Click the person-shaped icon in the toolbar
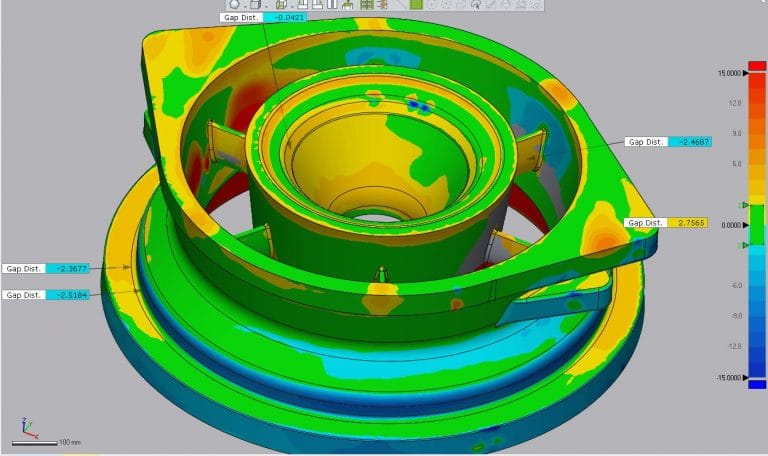768x456 pixels. pos(348,4)
